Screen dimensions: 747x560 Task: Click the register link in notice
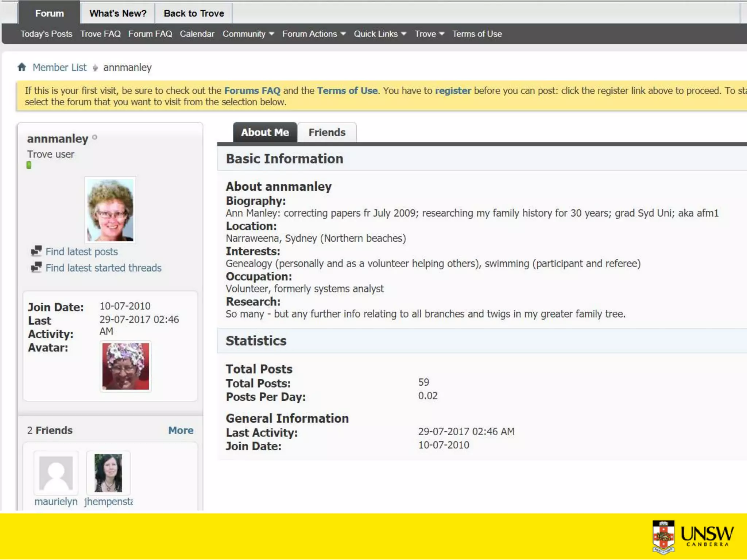pos(453,90)
